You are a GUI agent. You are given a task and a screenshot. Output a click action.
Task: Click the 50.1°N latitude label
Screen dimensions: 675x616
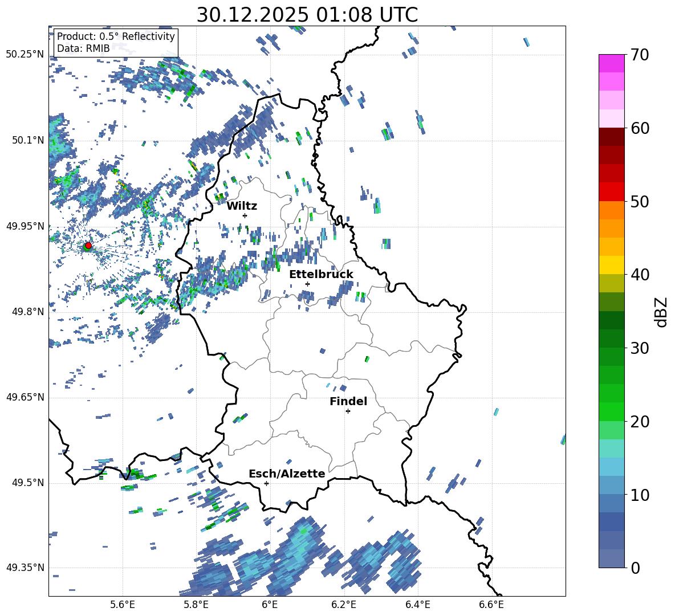[28, 140]
